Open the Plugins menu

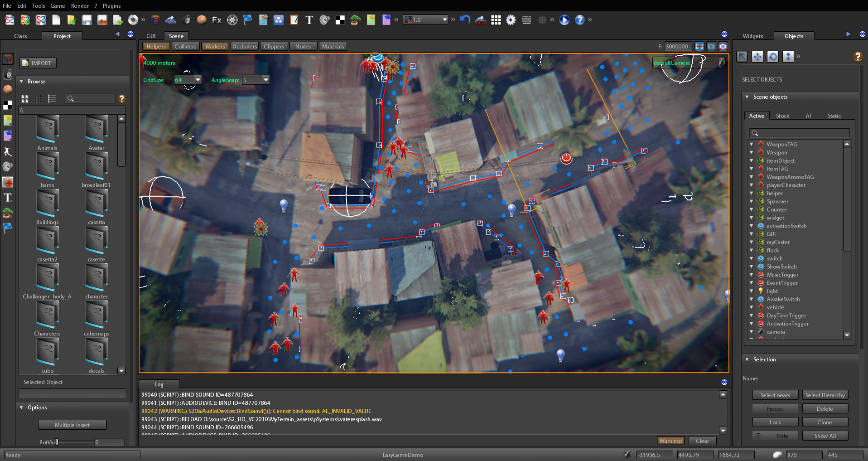[111, 5]
